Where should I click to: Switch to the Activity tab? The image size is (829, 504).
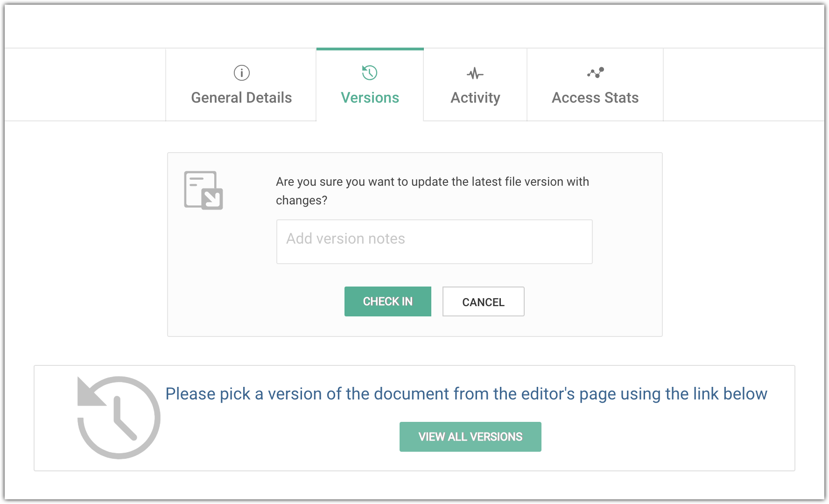[475, 98]
